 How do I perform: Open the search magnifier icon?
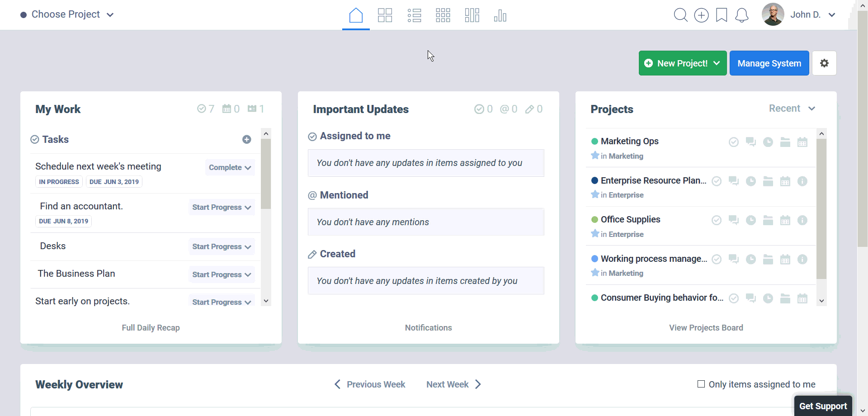(680, 15)
